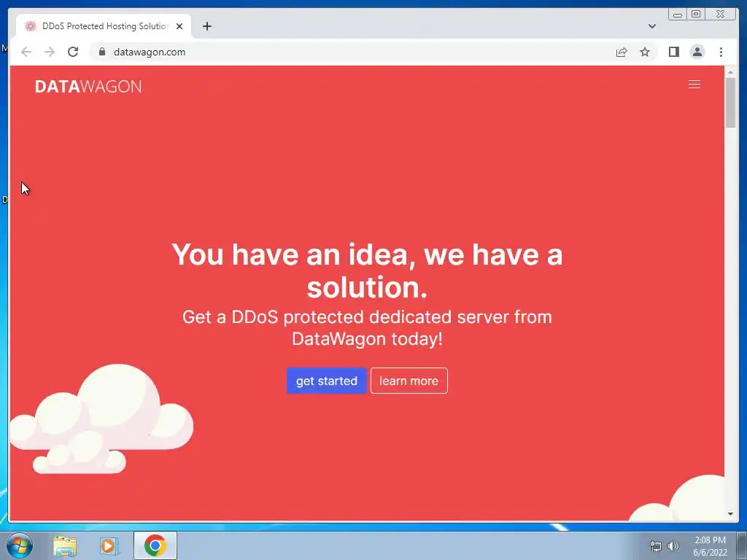
Task: Click the page vertical scrollbar thumb
Action: click(730, 102)
